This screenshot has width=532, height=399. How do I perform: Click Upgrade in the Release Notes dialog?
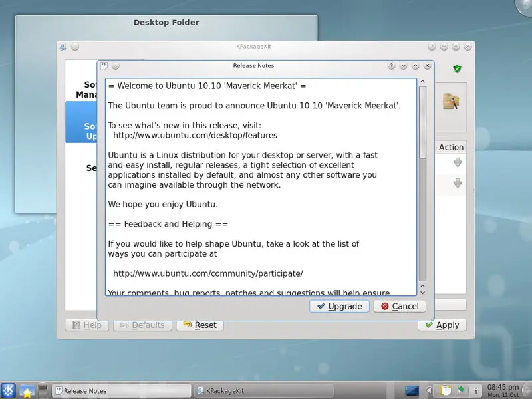tap(339, 306)
